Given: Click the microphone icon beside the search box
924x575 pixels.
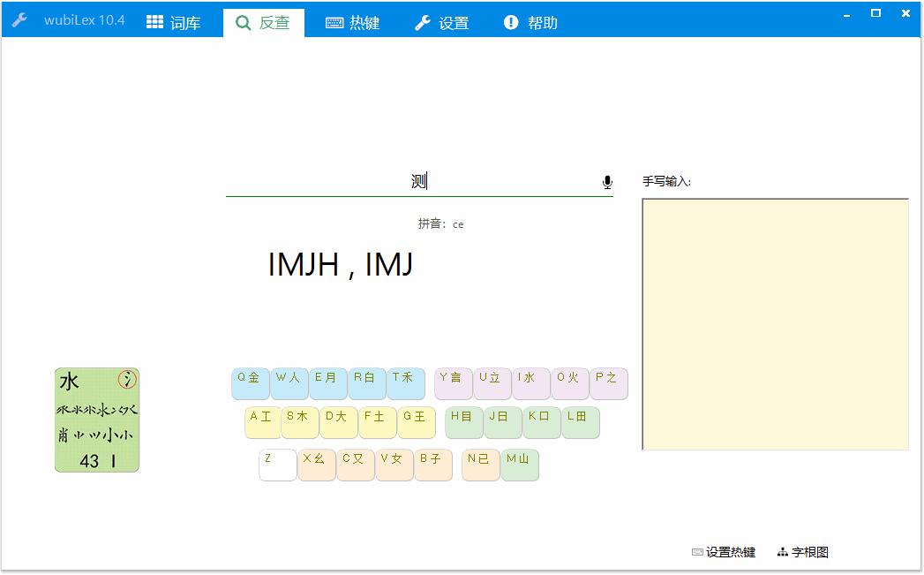Looking at the screenshot, I should tap(606, 180).
